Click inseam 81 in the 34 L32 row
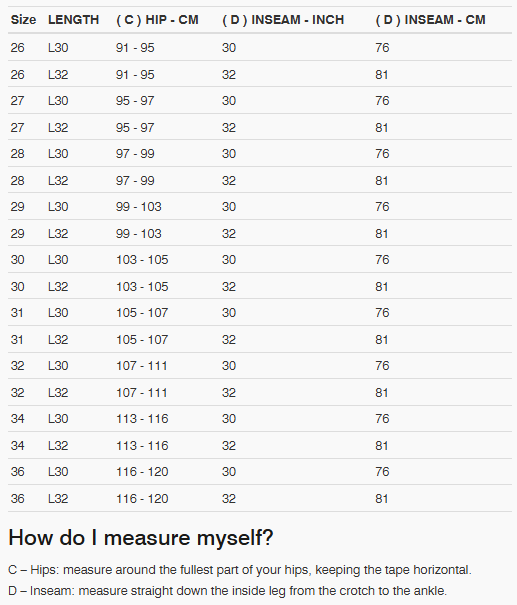The width and height of the screenshot is (517, 605). 382,446
